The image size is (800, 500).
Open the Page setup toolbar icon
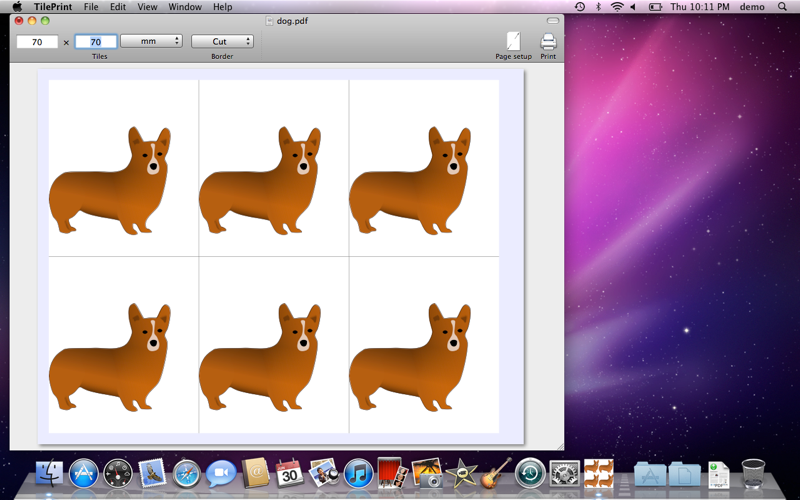(513, 42)
